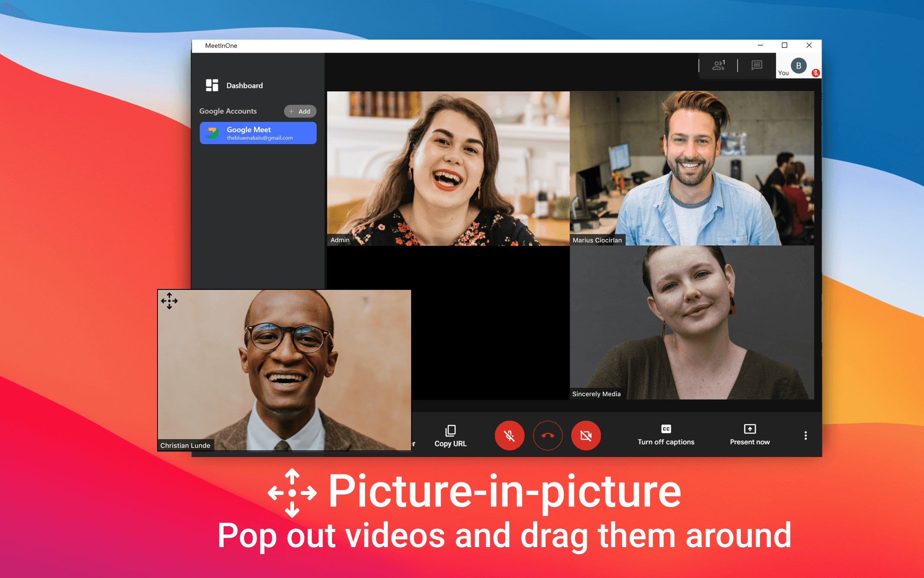Click Marius Ciocirlan's video tile
The height and width of the screenshot is (578, 924).
[x=692, y=168]
